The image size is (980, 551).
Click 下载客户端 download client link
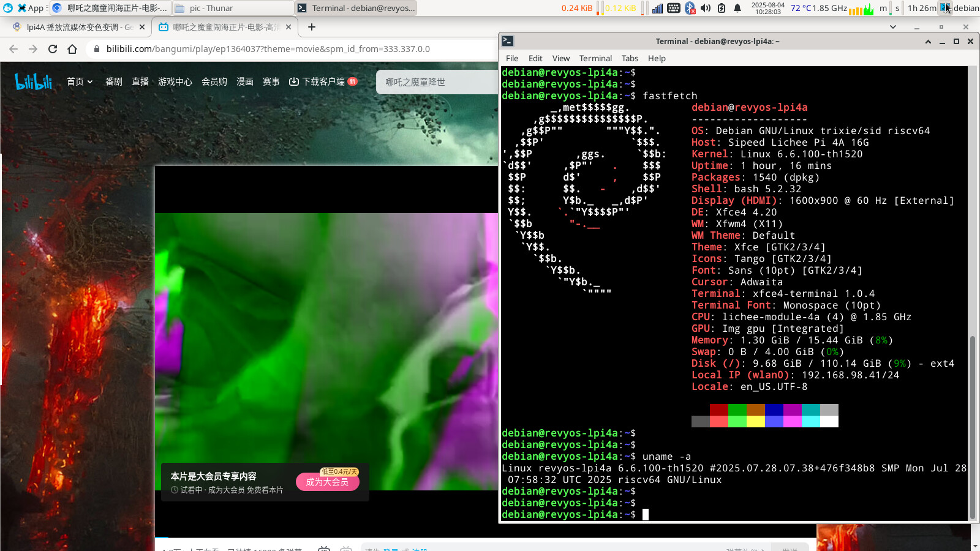[323, 81]
